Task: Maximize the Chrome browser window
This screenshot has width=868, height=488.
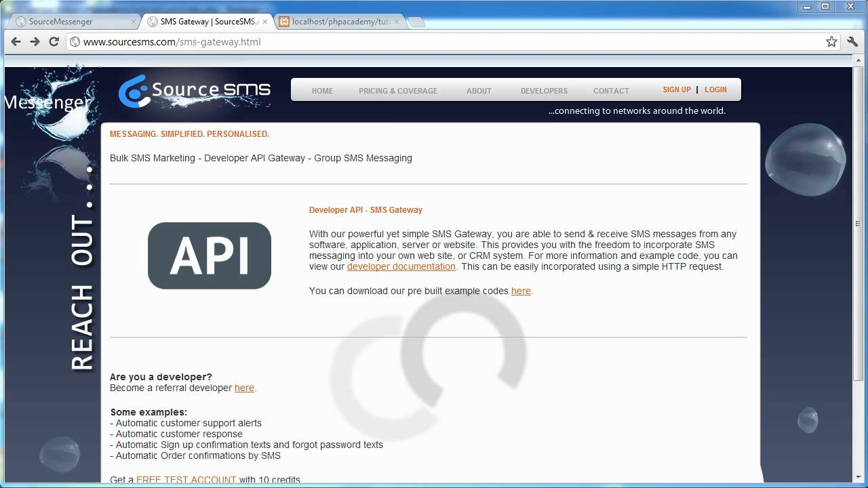Action: tap(825, 6)
